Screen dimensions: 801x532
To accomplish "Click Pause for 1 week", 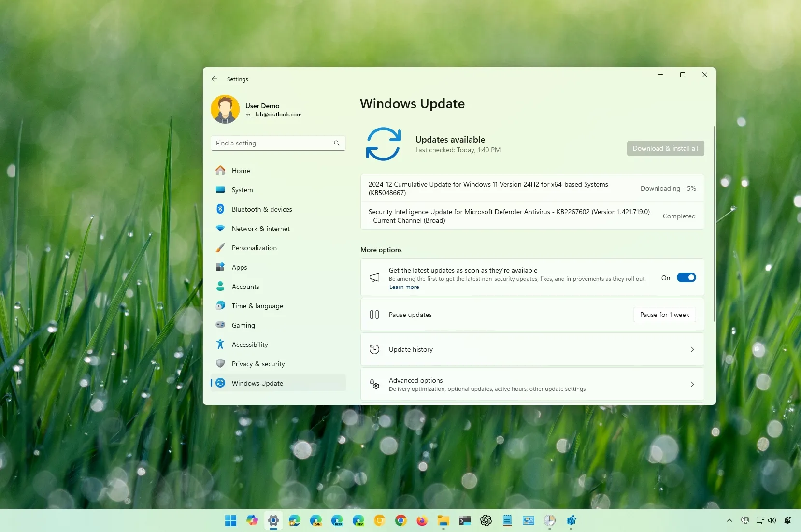I will point(664,315).
